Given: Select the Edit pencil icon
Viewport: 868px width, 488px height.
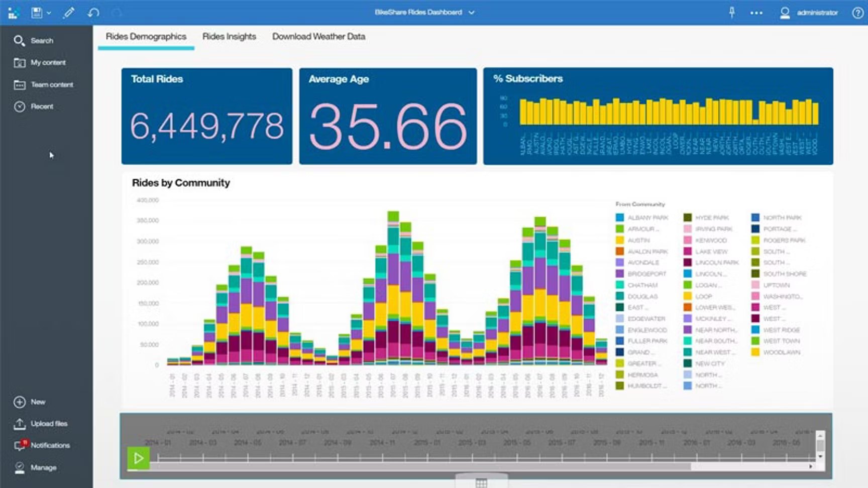Looking at the screenshot, I should [x=69, y=13].
